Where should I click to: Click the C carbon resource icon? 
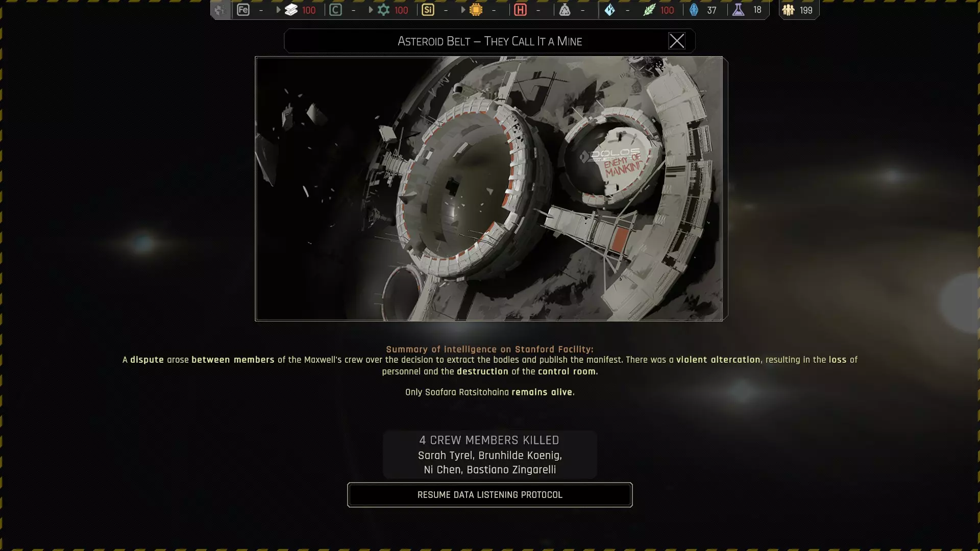tap(335, 10)
